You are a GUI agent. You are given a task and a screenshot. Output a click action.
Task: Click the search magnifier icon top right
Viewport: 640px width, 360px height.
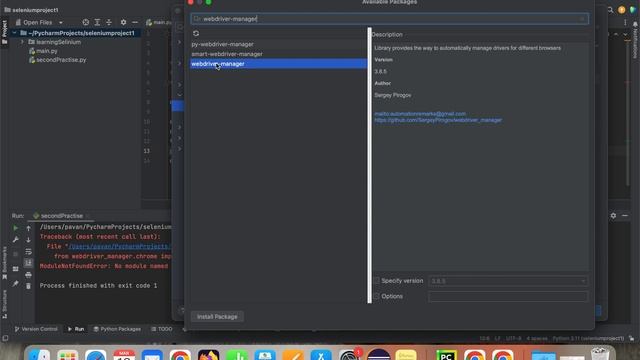(610, 10)
